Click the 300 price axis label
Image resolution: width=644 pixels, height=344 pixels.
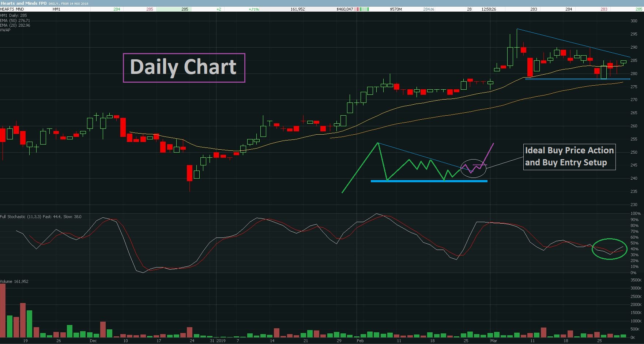[x=634, y=21]
